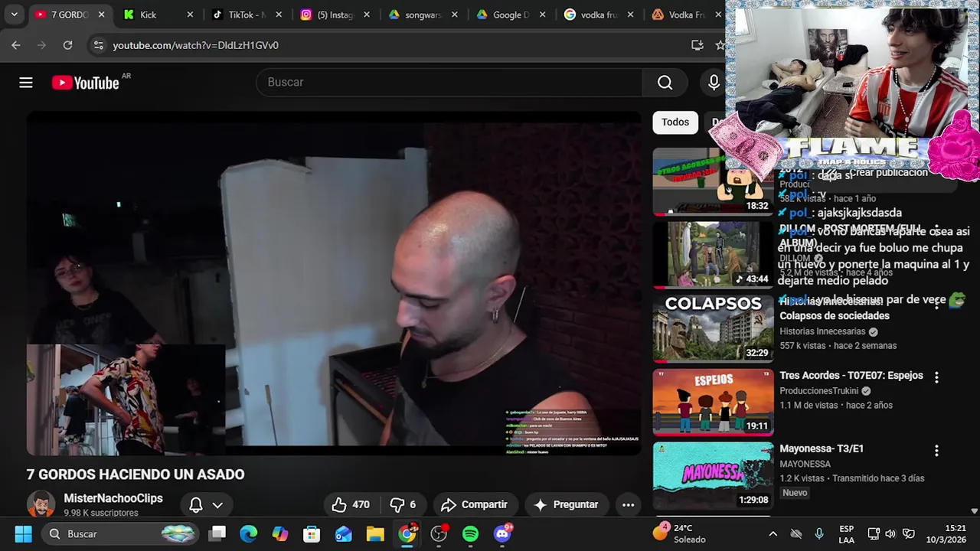Open options menu for Tres Acordes Espejos video
The image size is (980, 551).
coord(936,377)
